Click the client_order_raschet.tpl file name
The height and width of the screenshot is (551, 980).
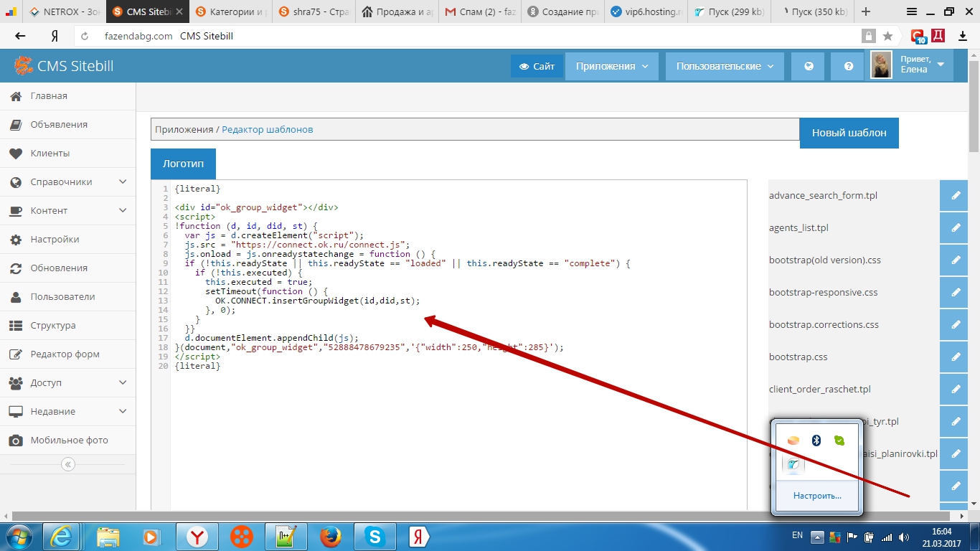pyautogui.click(x=819, y=389)
